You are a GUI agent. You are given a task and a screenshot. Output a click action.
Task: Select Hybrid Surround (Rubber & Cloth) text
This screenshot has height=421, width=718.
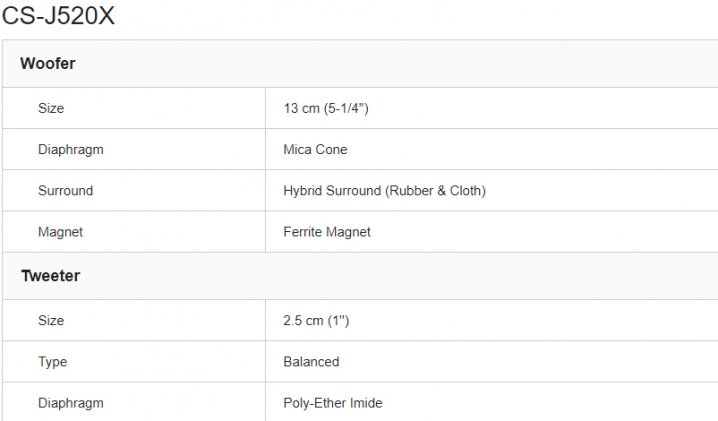pos(385,191)
